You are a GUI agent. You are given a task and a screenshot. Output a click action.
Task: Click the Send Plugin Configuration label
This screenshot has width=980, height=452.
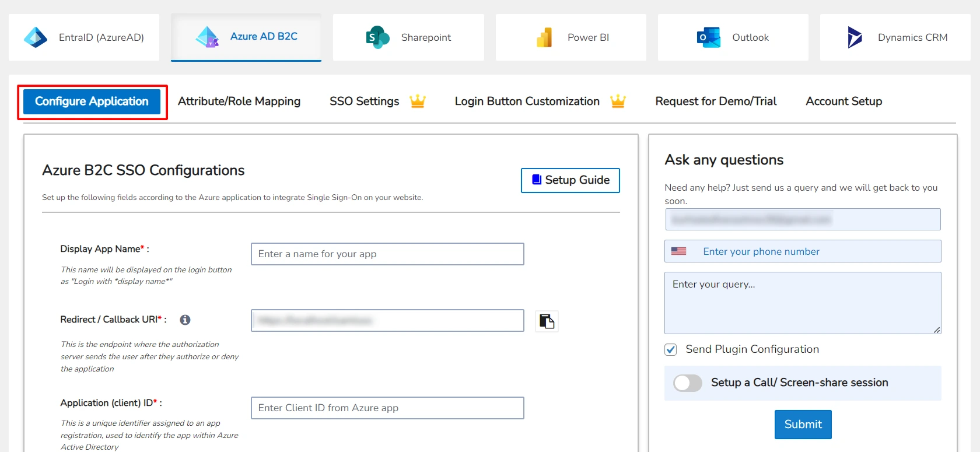pyautogui.click(x=752, y=349)
